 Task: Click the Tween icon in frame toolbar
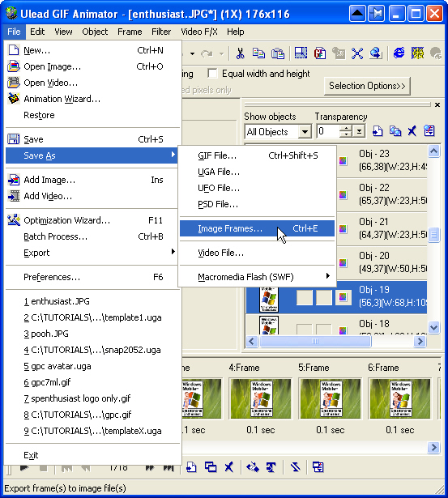253,467
